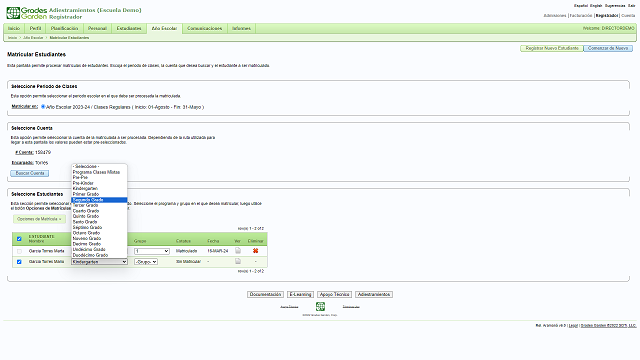Go to the Facturación module link

pos(581,16)
